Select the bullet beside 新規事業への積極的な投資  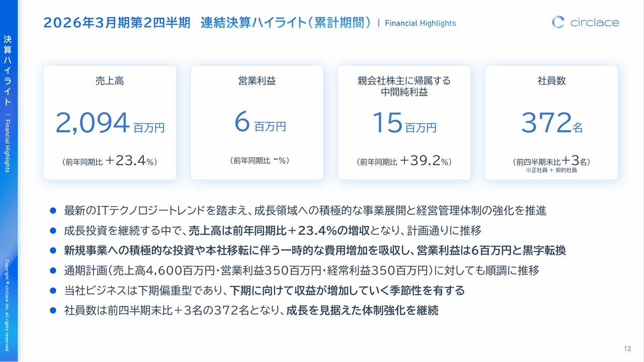pyautogui.click(x=53, y=250)
